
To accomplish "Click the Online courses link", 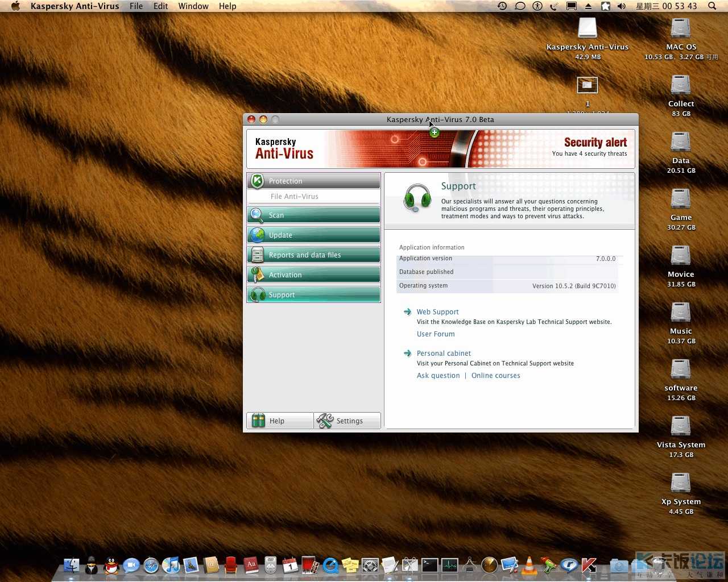I will (495, 376).
